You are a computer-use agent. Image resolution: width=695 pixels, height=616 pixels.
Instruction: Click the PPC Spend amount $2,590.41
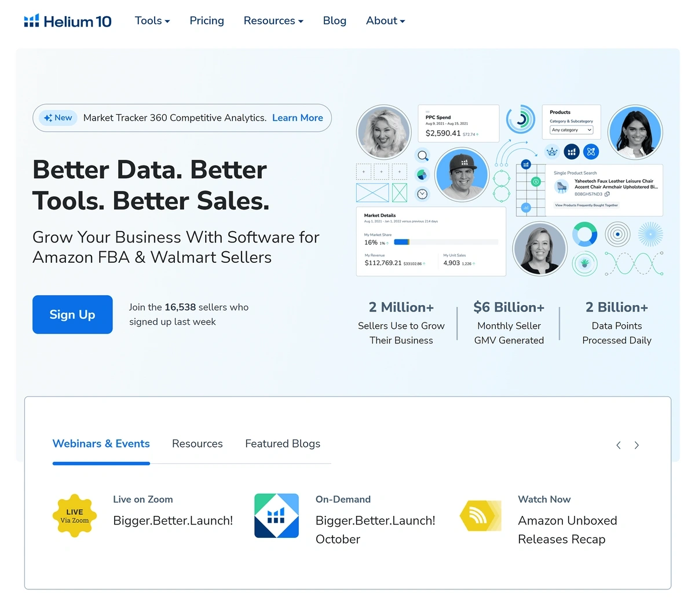point(443,133)
